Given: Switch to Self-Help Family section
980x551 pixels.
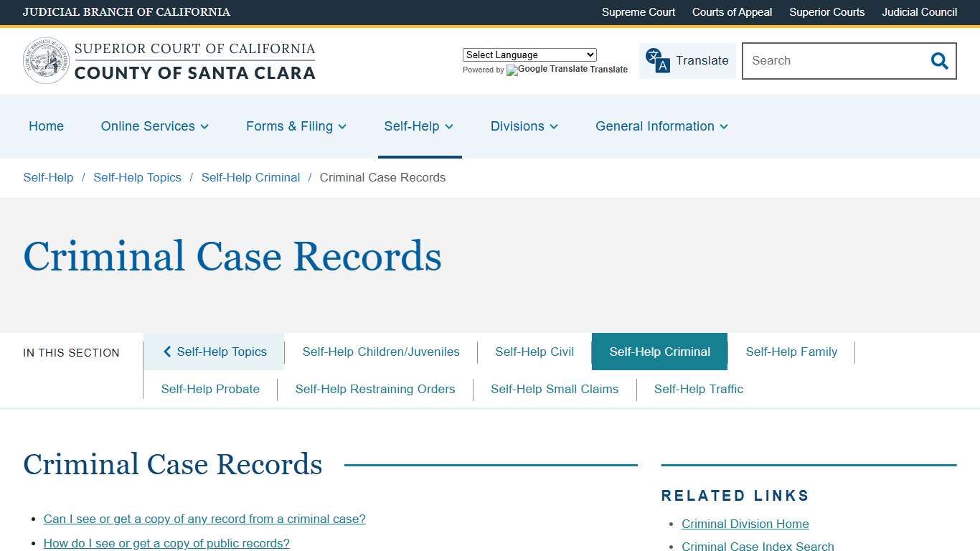Looking at the screenshot, I should point(791,352).
